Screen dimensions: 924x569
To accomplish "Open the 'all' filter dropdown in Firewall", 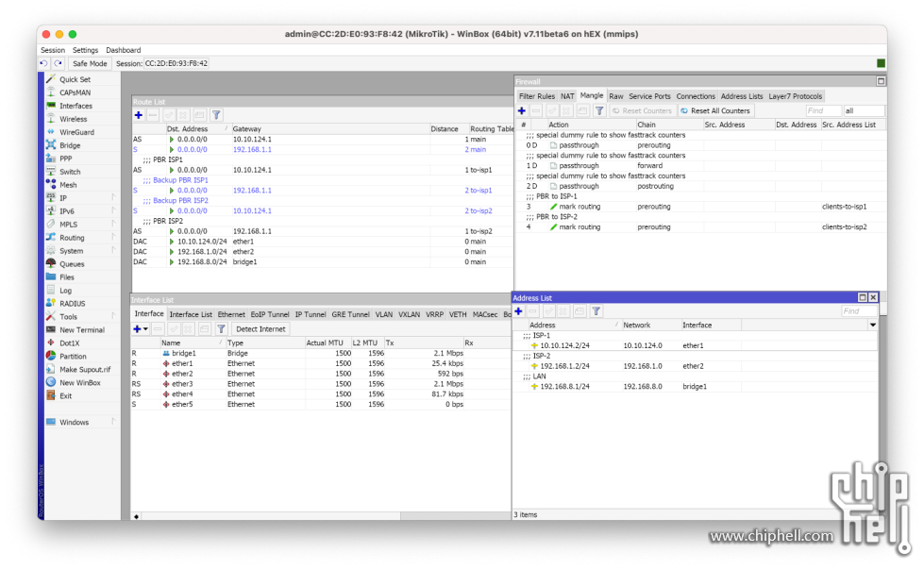I will tap(864, 110).
